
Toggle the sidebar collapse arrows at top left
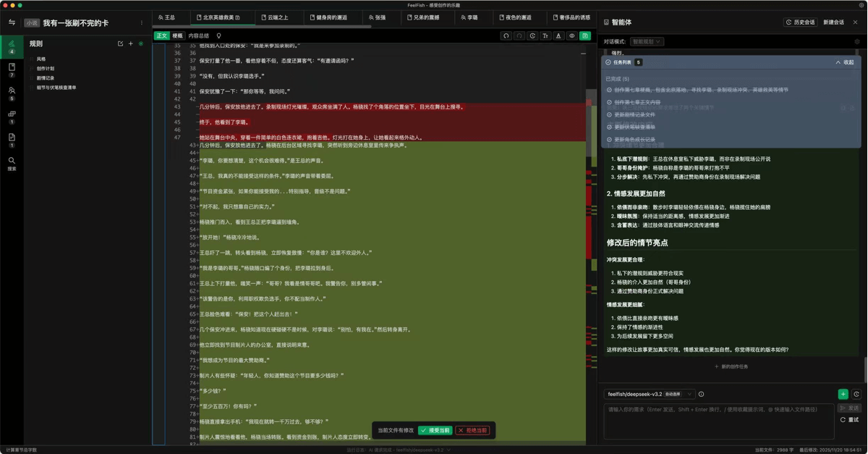(x=12, y=22)
